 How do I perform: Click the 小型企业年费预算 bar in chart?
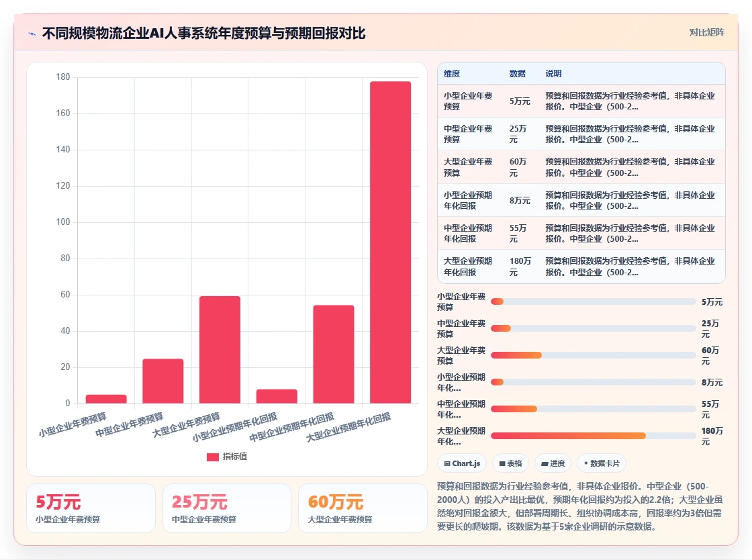106,399
